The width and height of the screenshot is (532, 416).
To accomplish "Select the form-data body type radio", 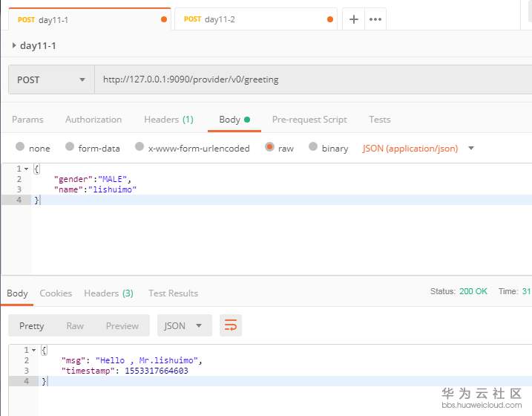I will [70, 146].
